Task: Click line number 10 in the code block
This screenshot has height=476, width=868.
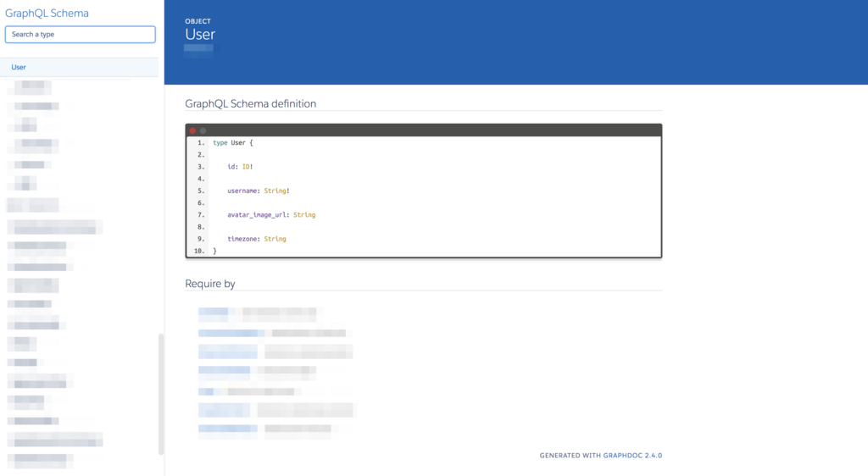Action: click(198, 251)
